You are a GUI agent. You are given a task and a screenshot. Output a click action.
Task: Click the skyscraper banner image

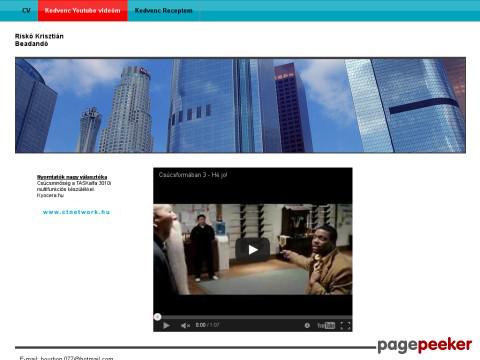[x=240, y=105]
